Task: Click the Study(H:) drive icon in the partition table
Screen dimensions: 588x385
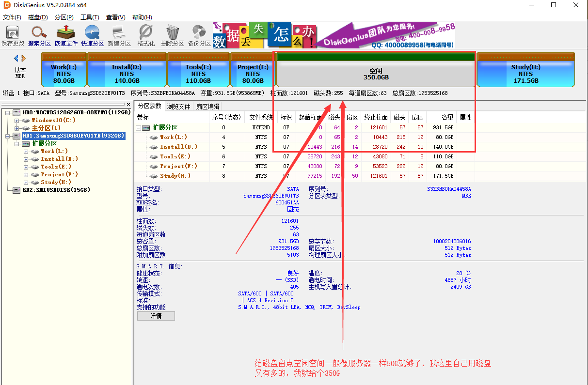Action: pyautogui.click(x=154, y=176)
